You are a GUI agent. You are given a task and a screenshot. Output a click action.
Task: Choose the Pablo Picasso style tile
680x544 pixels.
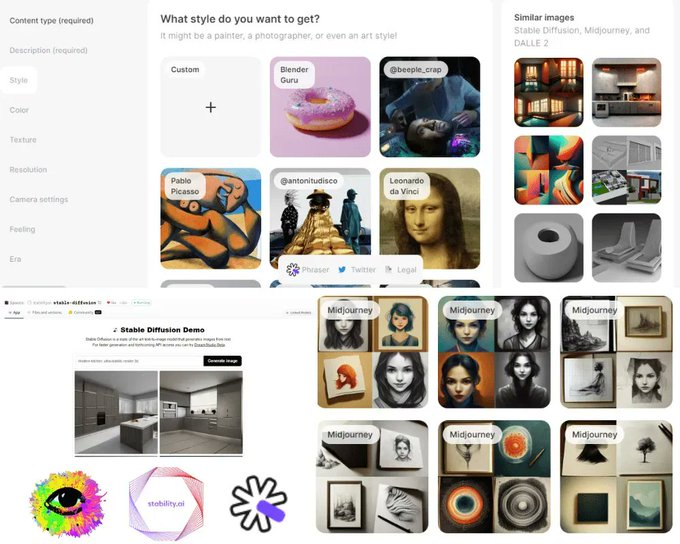211,219
